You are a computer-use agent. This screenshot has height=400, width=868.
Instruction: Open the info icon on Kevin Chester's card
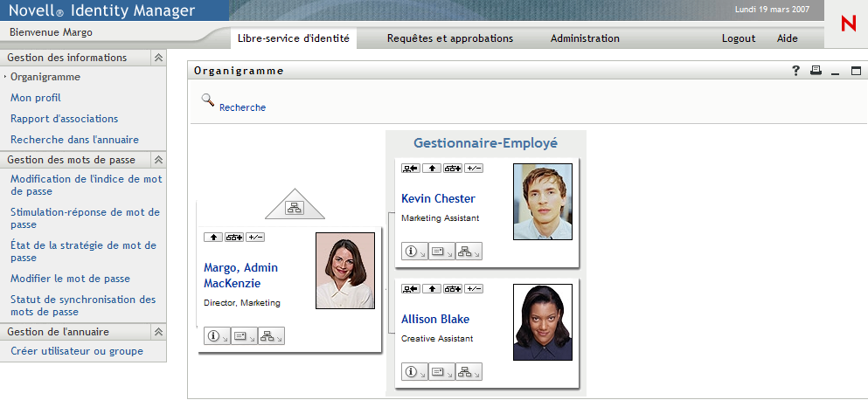(414, 252)
